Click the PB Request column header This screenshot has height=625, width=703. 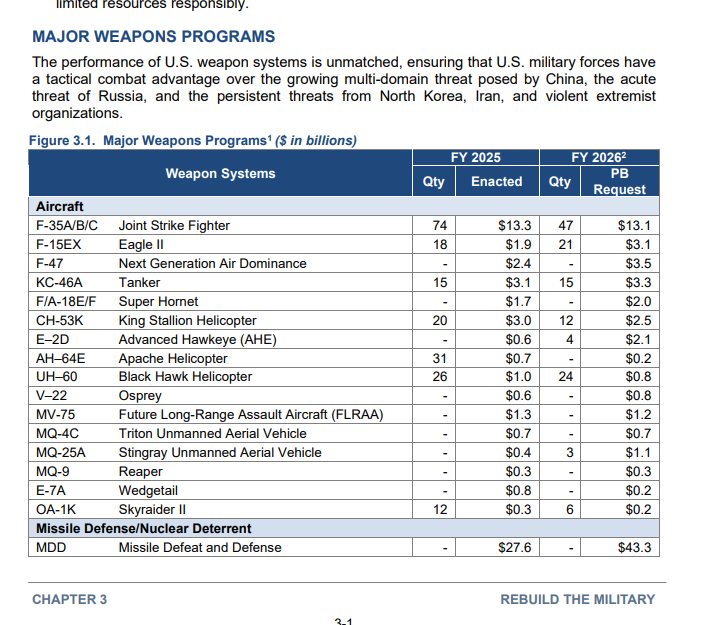[x=620, y=181]
